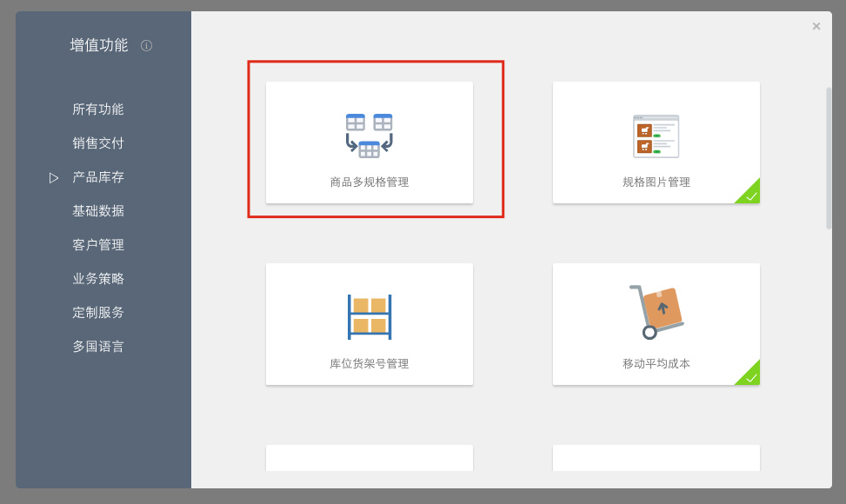Click the 商品多规格管理 label text

coord(370,182)
